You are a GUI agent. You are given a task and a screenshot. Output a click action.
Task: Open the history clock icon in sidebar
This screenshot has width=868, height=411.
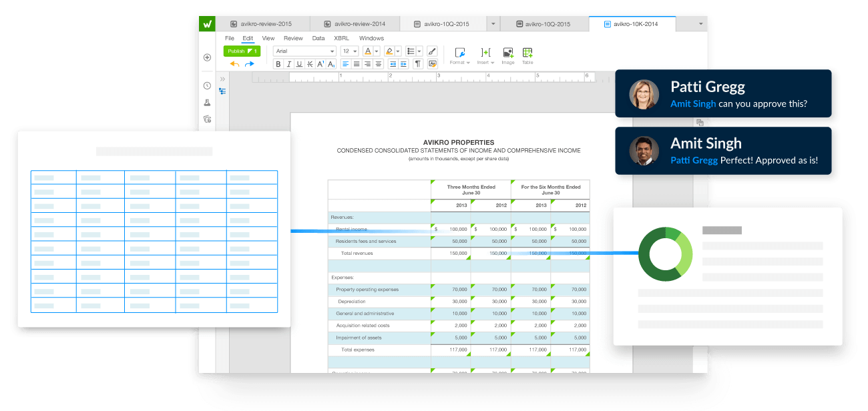click(207, 85)
